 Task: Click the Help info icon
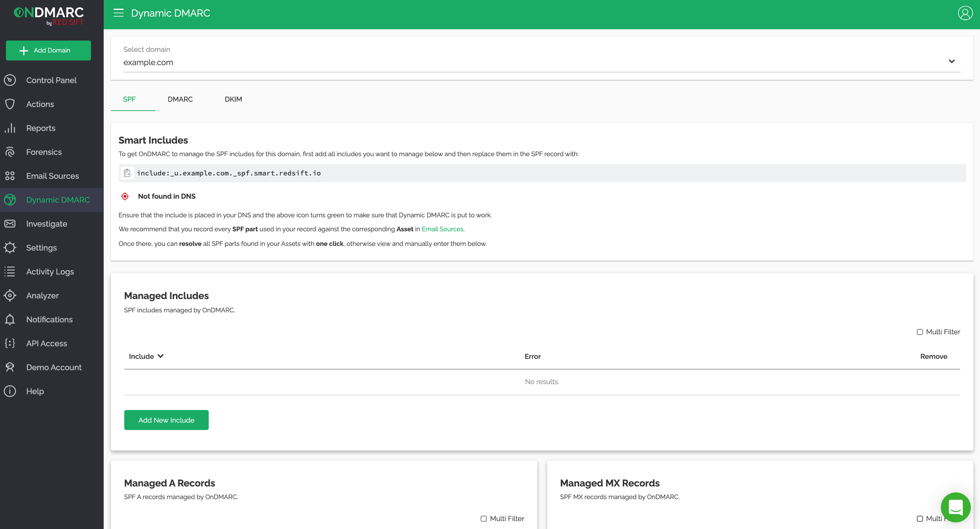tap(10, 391)
